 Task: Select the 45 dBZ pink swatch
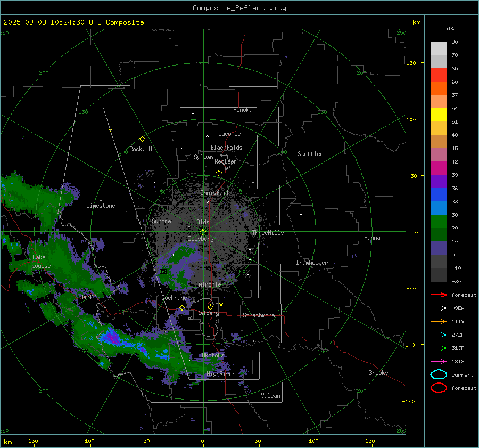439,154
